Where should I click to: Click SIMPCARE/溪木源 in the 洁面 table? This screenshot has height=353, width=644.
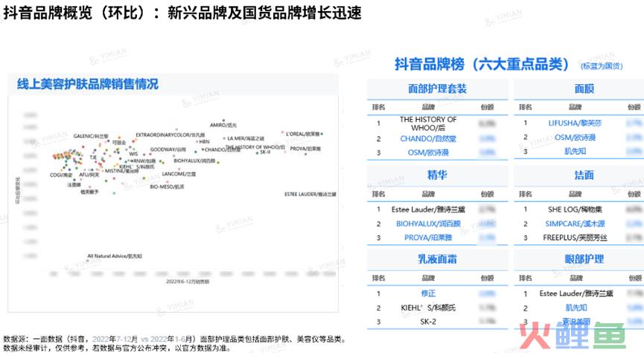tap(575, 223)
